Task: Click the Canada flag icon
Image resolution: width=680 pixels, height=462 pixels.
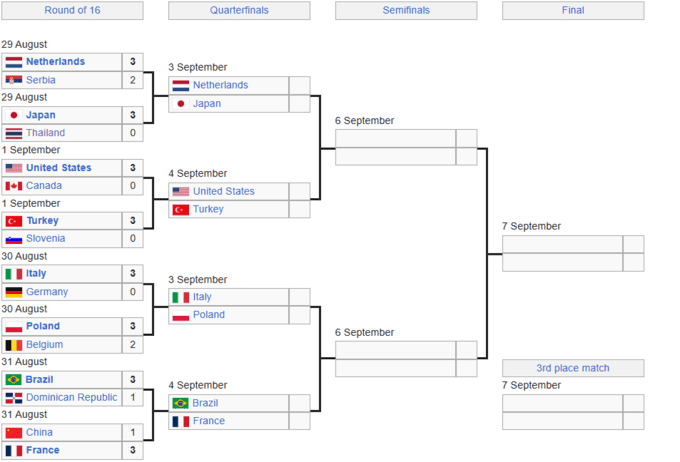Action: point(13,186)
